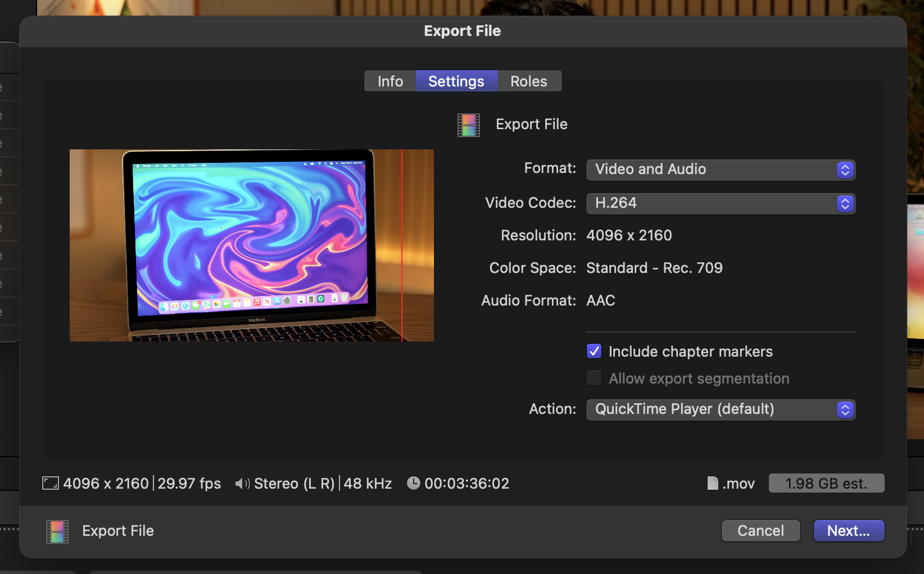The height and width of the screenshot is (574, 924).
Task: Uncheck Include chapter markers
Action: pyautogui.click(x=594, y=352)
